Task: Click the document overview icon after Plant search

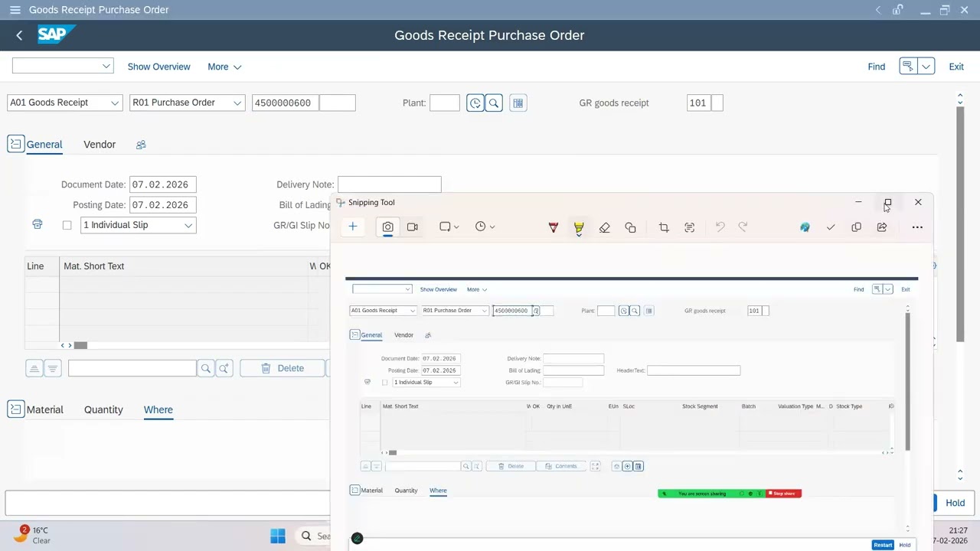Action: [x=518, y=103]
